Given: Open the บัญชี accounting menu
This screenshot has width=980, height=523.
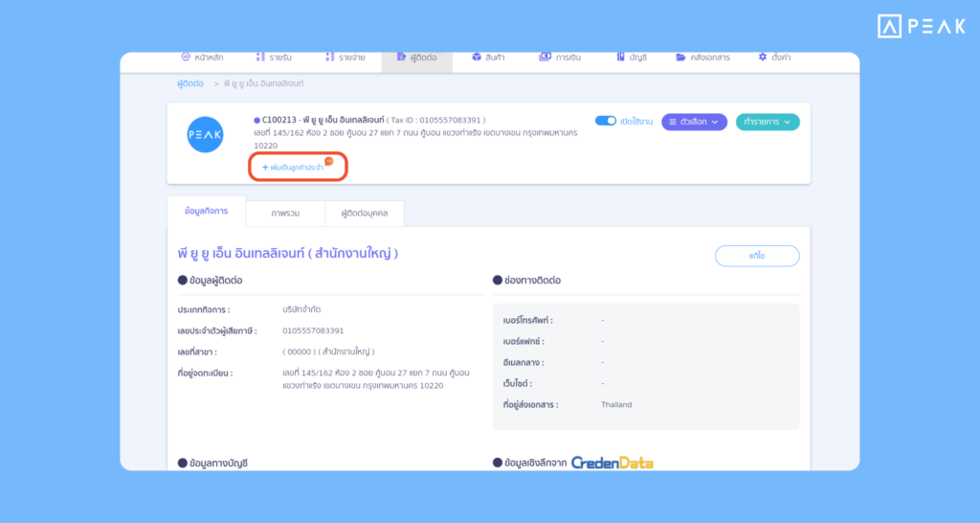Looking at the screenshot, I should pyautogui.click(x=632, y=57).
